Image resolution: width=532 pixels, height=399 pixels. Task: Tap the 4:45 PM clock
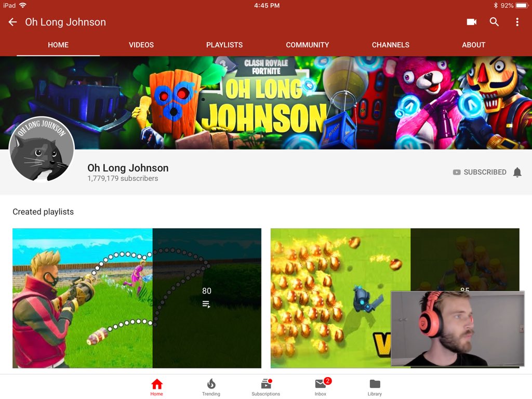267,5
